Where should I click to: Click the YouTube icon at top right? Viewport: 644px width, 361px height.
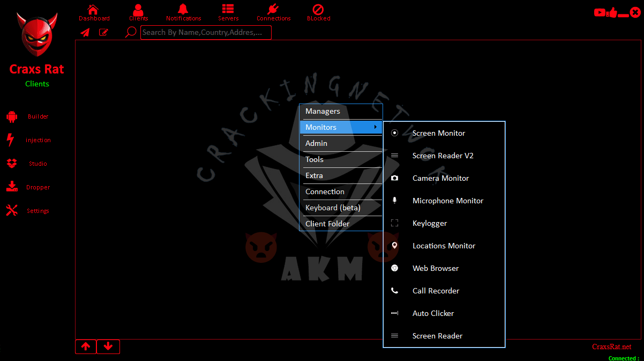tap(600, 13)
